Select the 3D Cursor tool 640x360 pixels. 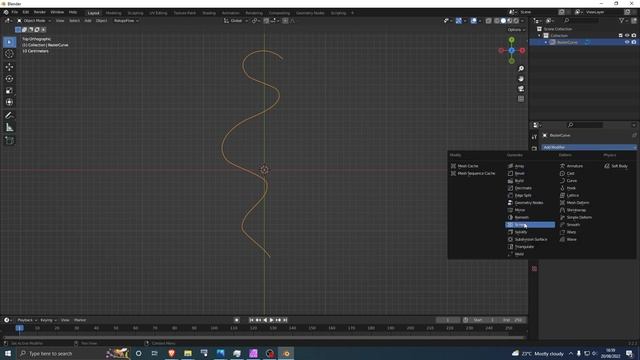click(9, 54)
